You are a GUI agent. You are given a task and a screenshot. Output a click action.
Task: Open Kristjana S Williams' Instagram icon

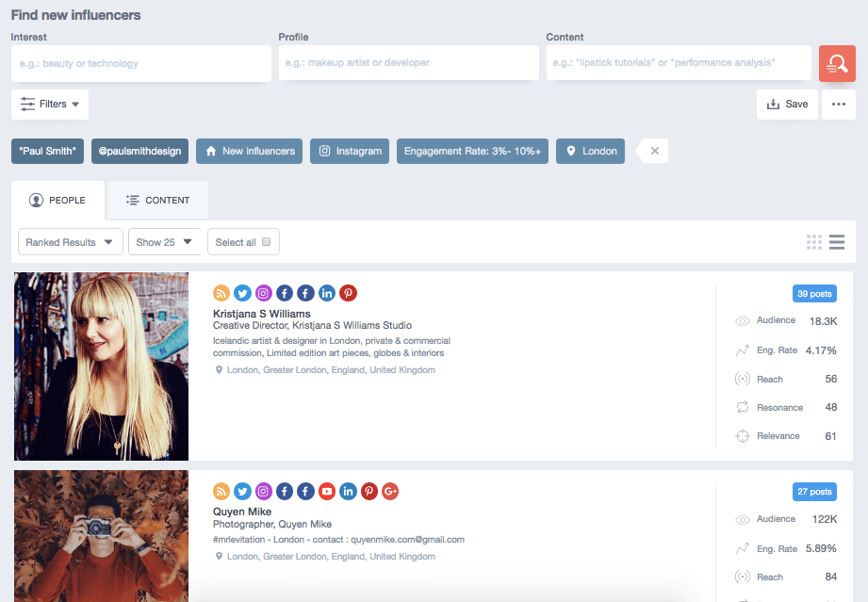click(264, 293)
